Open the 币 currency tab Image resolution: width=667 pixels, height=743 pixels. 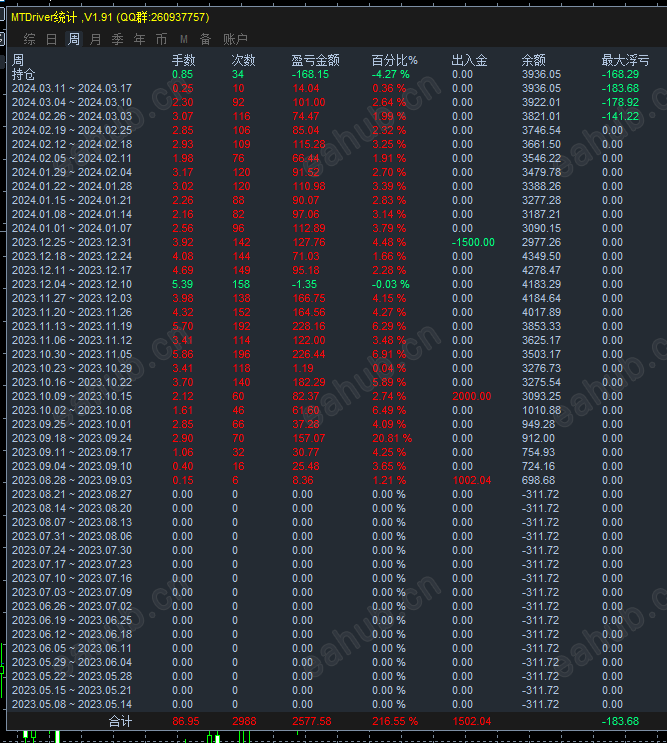[162, 39]
